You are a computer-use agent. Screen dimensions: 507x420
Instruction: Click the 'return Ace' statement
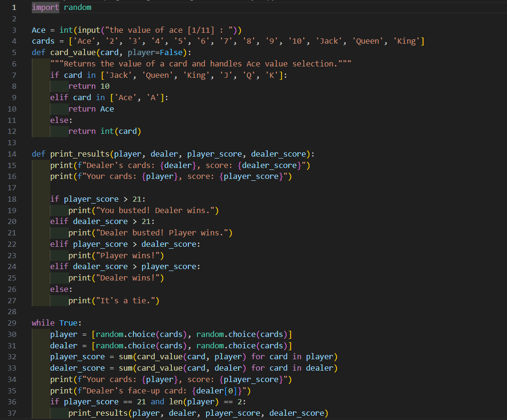coord(91,109)
